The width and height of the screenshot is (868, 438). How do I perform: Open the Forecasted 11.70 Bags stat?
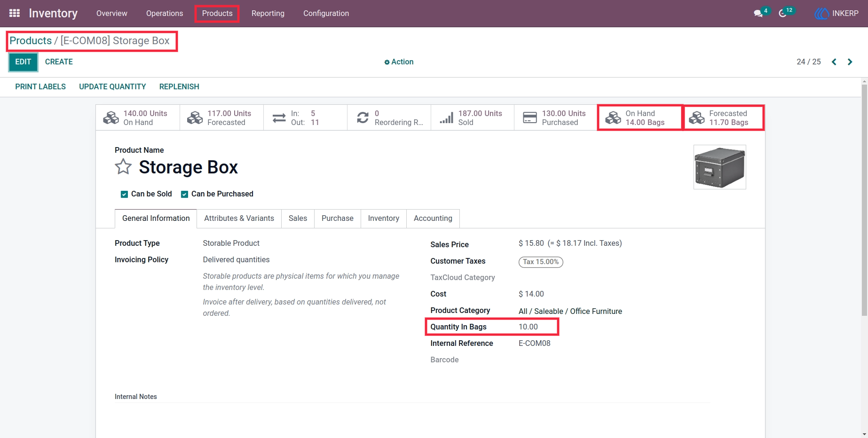pos(723,117)
